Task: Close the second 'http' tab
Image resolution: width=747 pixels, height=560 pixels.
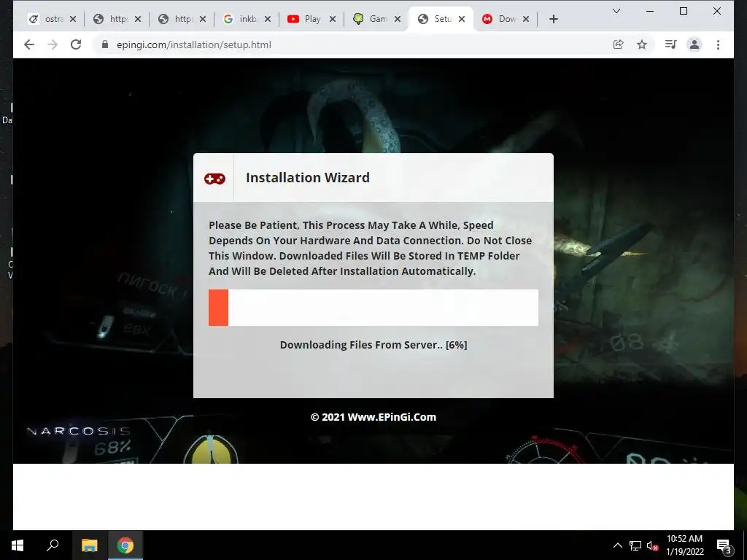Action: click(x=203, y=19)
